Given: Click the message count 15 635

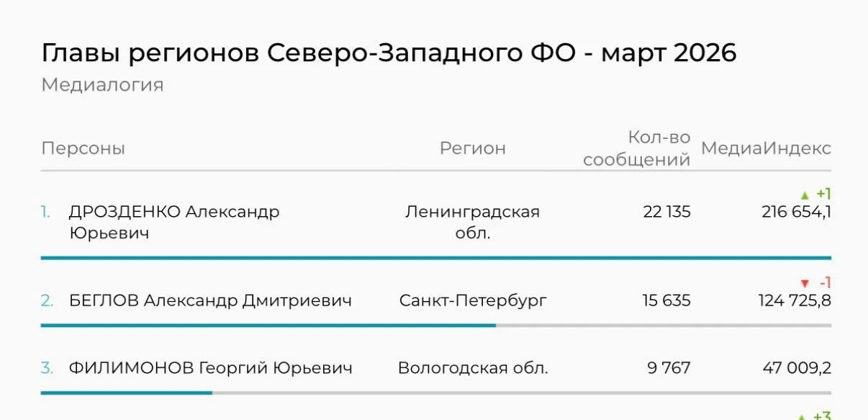Looking at the screenshot, I should coord(666,300).
